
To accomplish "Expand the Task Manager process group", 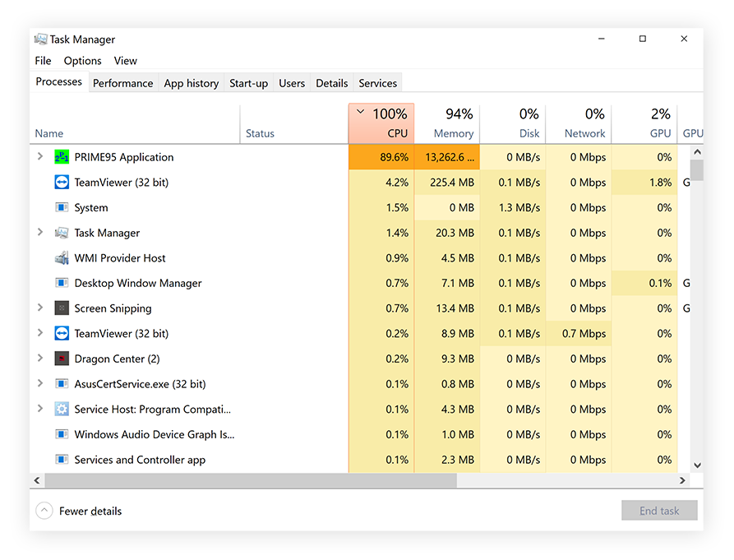I will (40, 232).
